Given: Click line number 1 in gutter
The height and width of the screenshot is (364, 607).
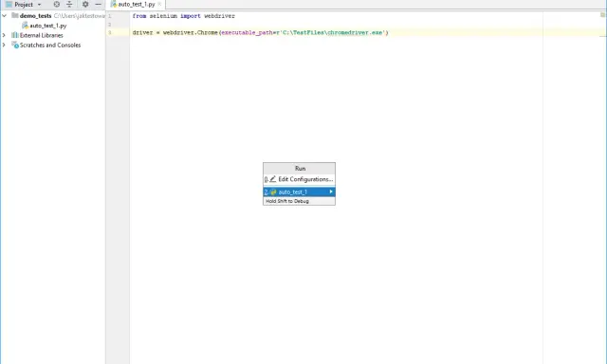Looking at the screenshot, I should point(110,16).
